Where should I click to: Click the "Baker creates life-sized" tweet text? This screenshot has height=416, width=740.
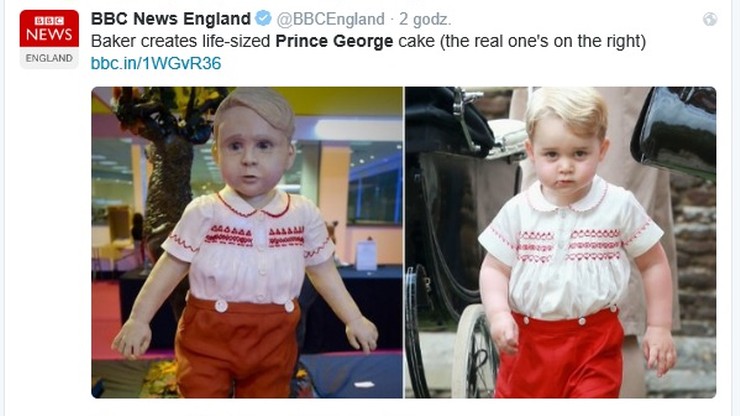[181, 41]
